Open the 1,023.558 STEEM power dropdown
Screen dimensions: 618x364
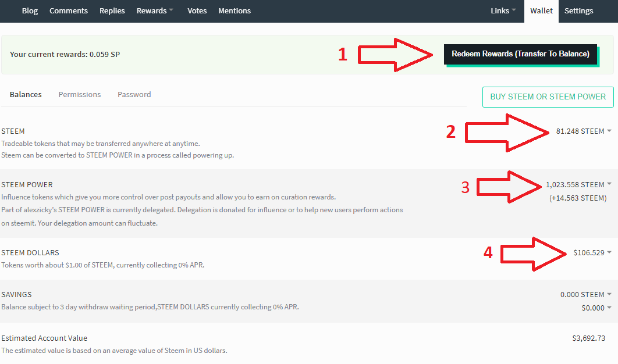(x=578, y=185)
